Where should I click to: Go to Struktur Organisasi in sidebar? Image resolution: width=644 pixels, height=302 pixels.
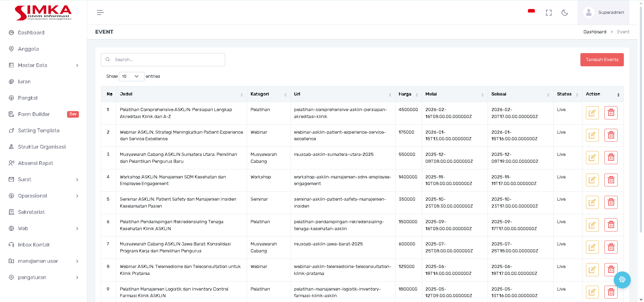(42, 147)
